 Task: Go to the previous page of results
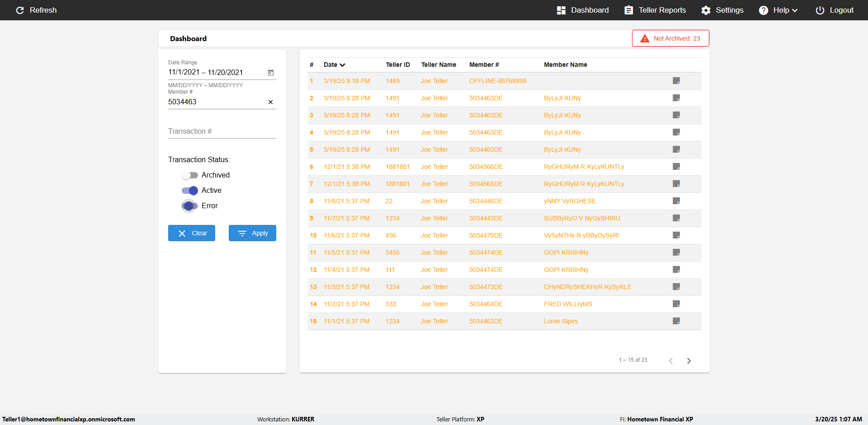click(x=671, y=360)
